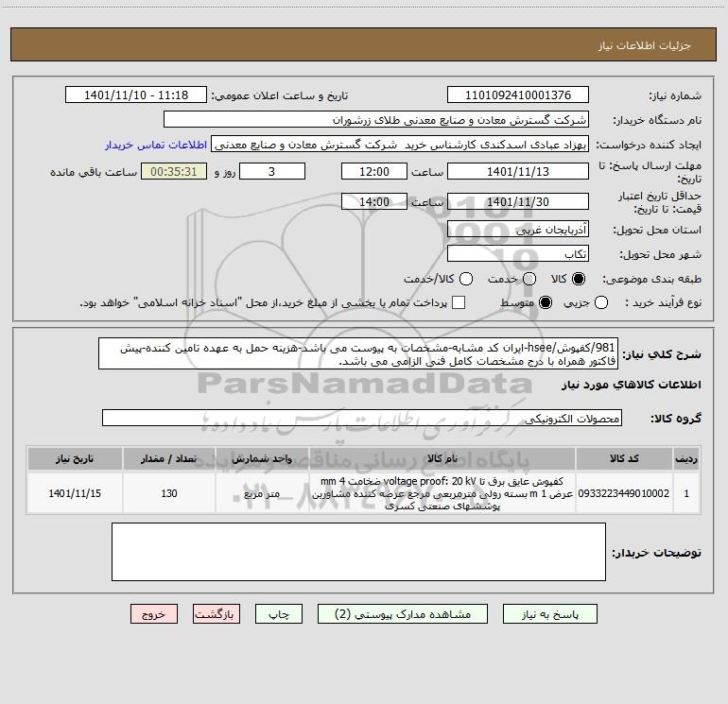Click the تاریخ نیاز column header
728x704 pixels.
75,458
